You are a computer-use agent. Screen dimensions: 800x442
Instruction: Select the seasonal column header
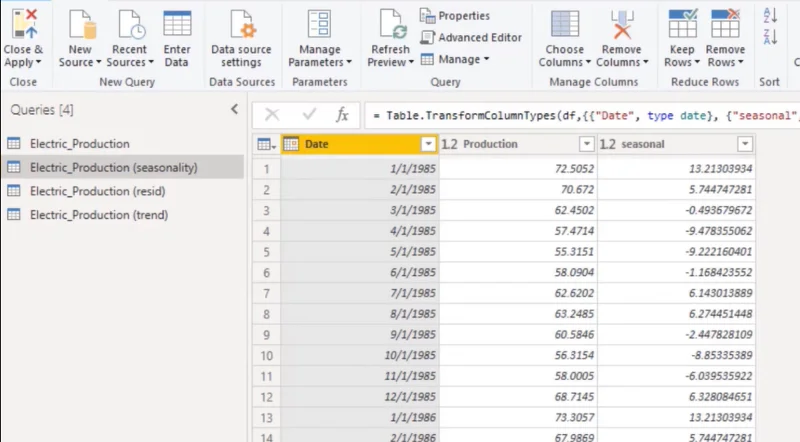point(676,144)
